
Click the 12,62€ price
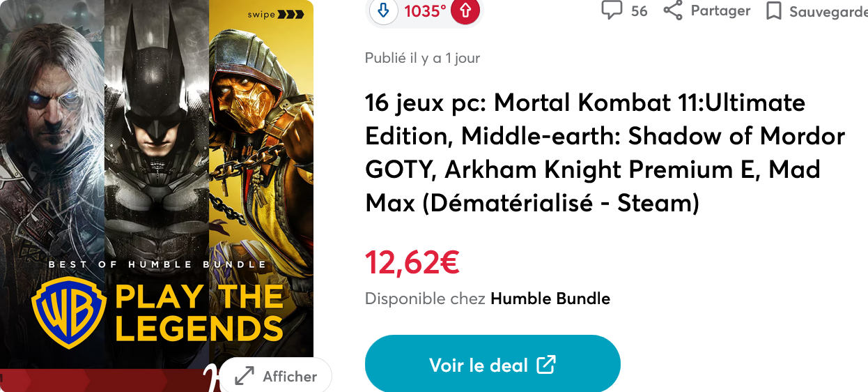[412, 262]
